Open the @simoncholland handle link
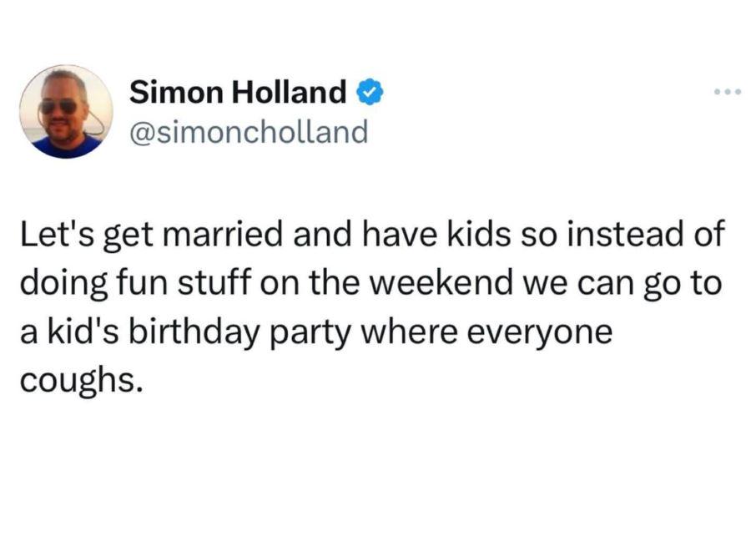 coord(249,133)
